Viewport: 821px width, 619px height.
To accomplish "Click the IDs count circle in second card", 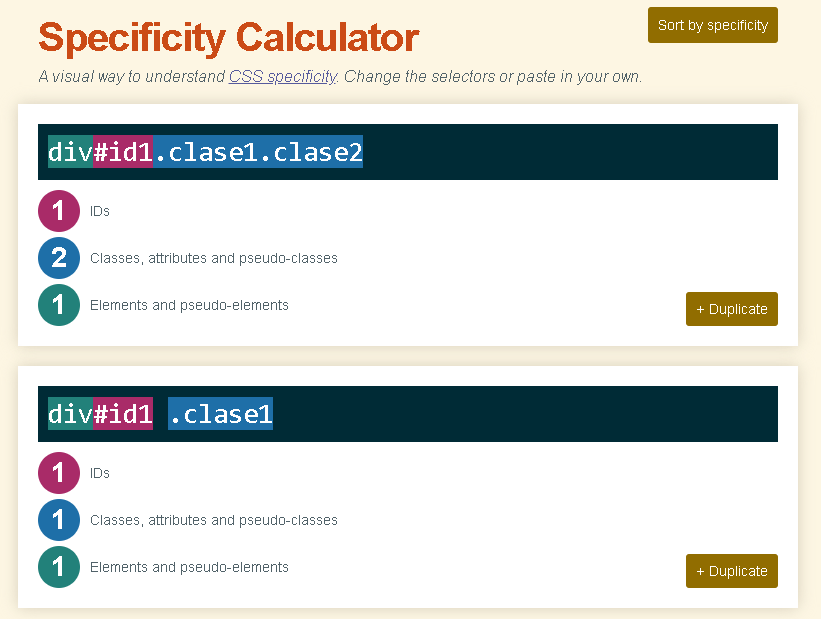I will click(x=59, y=473).
